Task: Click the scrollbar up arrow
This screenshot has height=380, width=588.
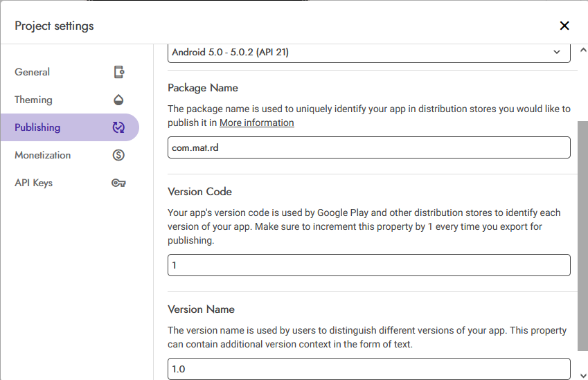Action: click(583, 50)
